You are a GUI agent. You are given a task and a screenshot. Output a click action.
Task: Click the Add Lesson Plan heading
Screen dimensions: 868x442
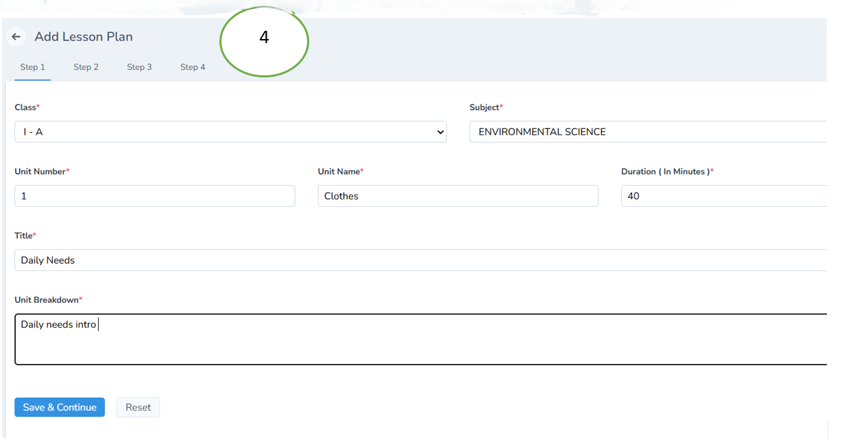click(84, 36)
